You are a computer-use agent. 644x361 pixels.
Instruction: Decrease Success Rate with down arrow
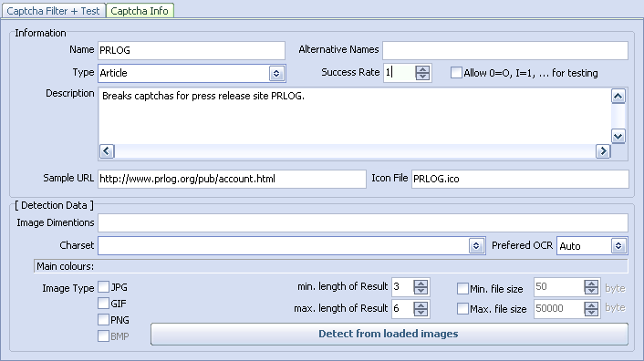click(422, 77)
